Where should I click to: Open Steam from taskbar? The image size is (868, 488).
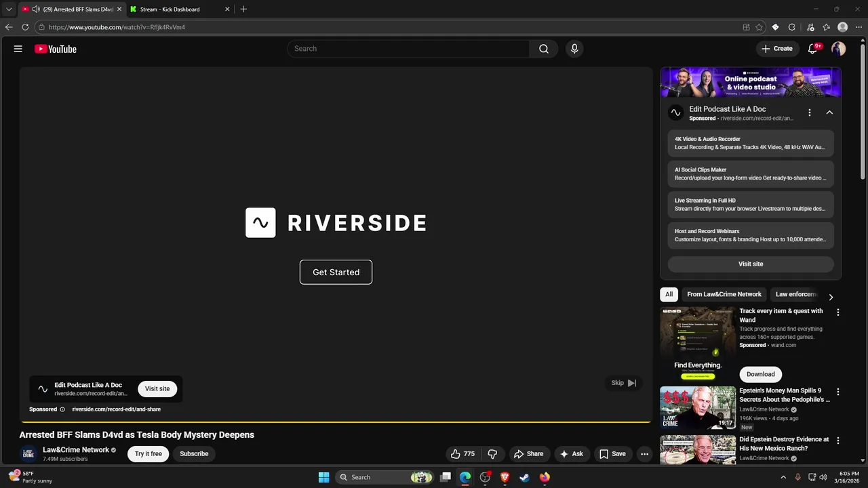524,477
